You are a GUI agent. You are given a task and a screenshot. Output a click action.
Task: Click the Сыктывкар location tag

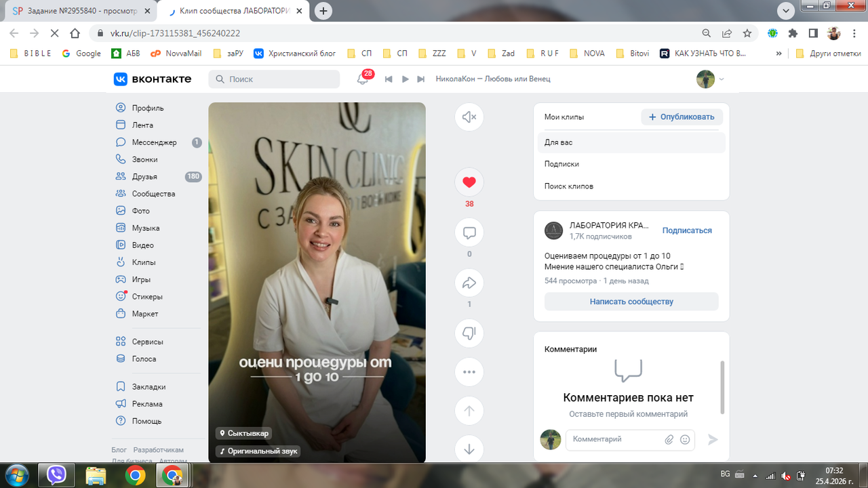coord(244,433)
